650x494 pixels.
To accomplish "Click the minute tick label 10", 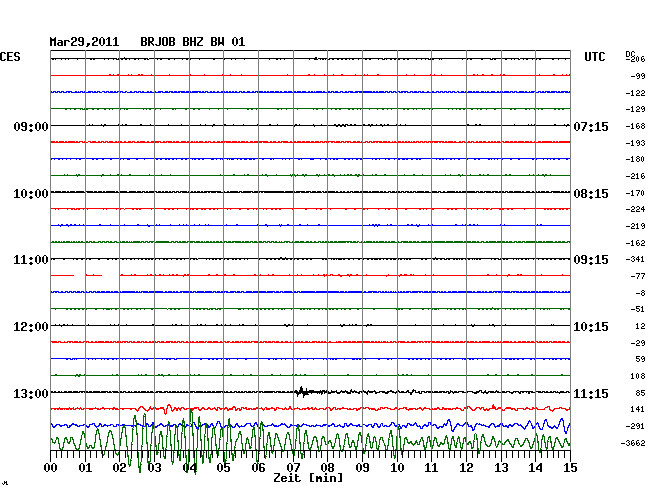I will coord(397,468).
